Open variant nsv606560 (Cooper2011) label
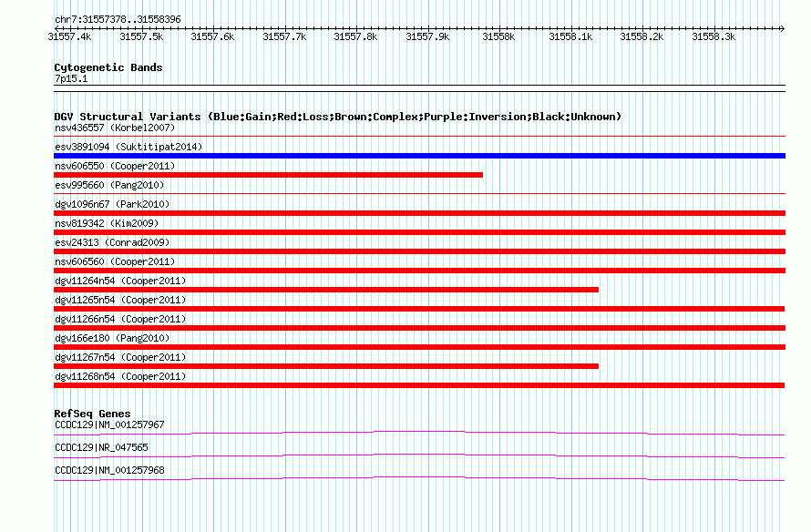This screenshot has width=811, height=532. pyautogui.click(x=115, y=261)
